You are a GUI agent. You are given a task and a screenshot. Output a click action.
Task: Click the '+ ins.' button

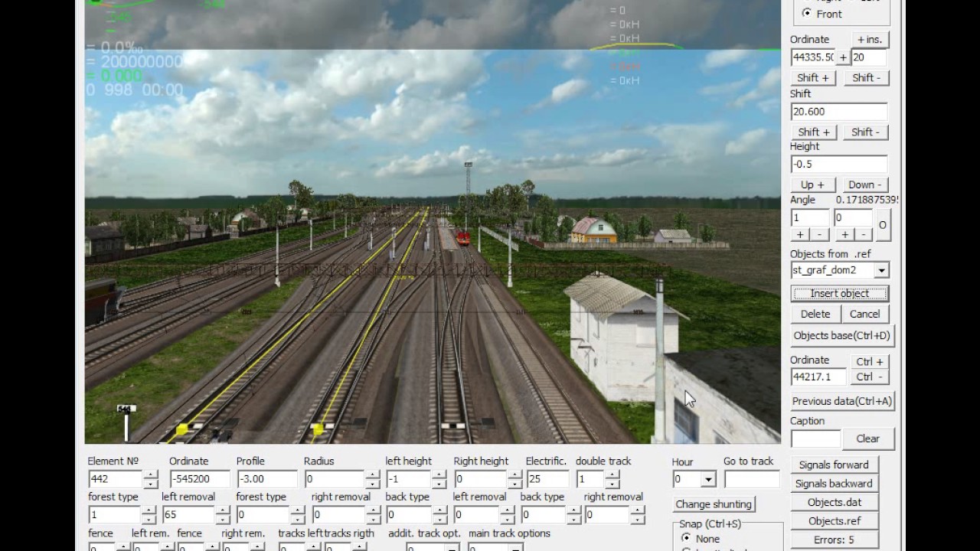point(869,39)
